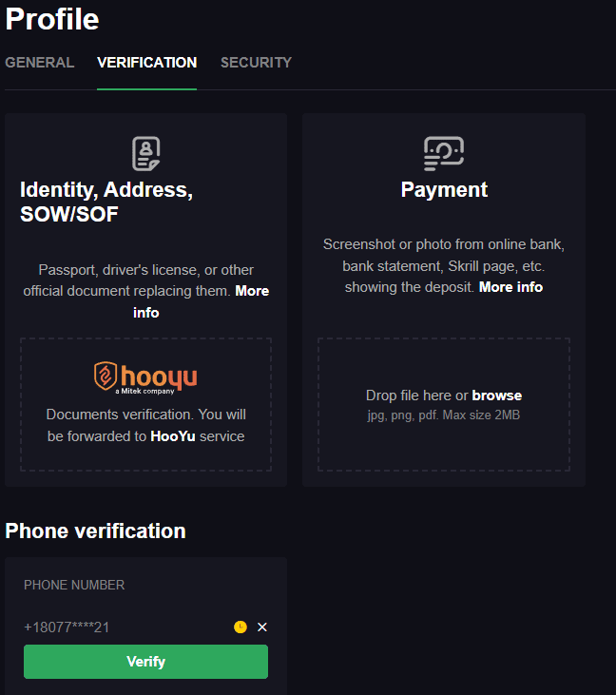Click the payment file drop zone
Viewport: 616px width, 695px height.
444,405
